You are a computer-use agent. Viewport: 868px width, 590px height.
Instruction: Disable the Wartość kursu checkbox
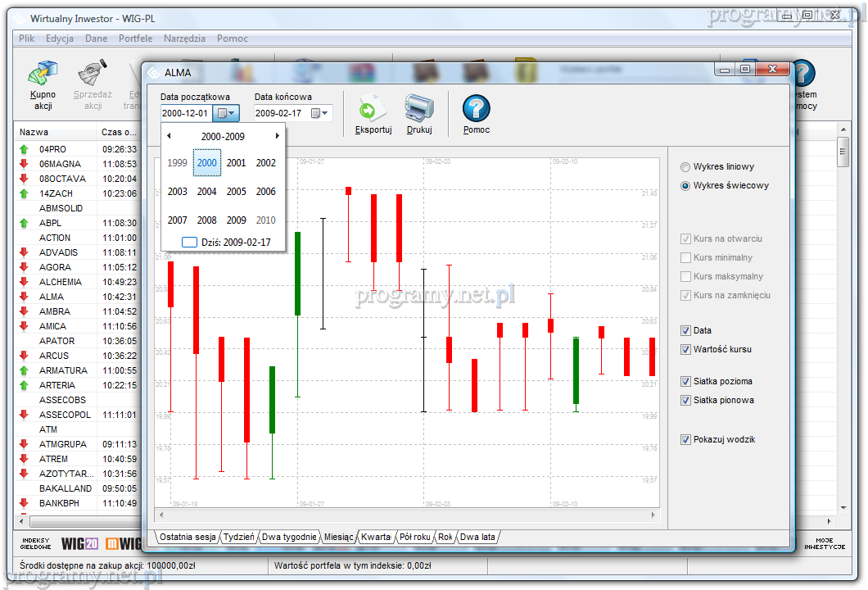pos(685,350)
